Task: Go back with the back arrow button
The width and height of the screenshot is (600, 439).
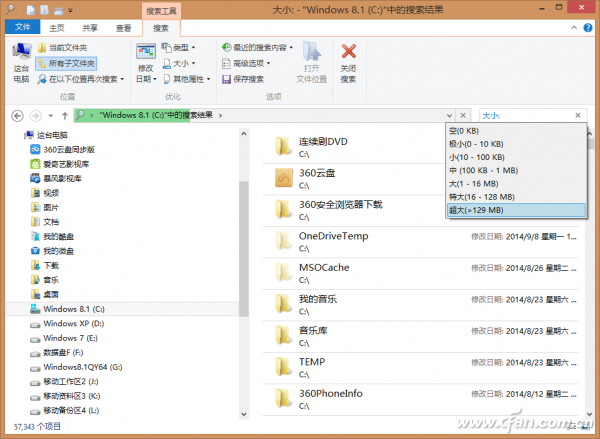Action: (17, 116)
